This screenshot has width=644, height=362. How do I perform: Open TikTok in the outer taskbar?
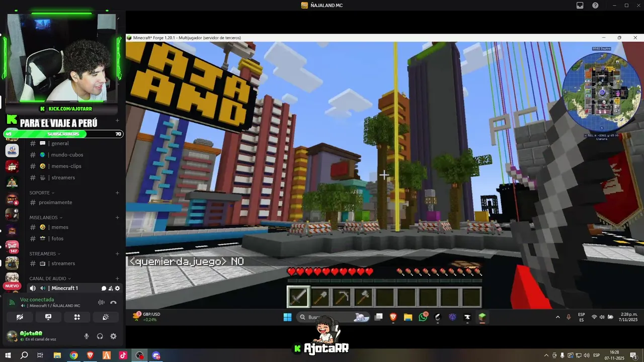click(x=123, y=355)
